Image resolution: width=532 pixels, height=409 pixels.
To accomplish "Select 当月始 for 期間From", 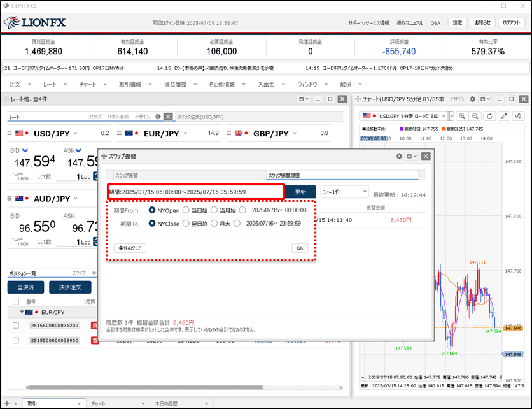I will pos(214,210).
